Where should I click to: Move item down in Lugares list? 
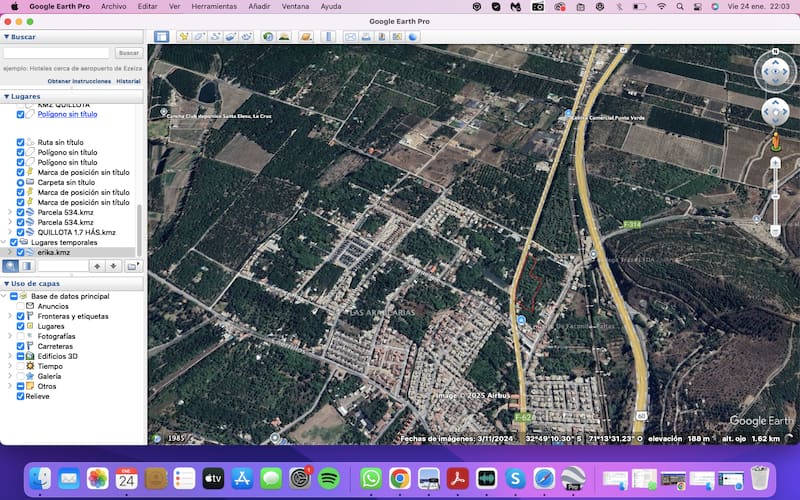point(113,266)
